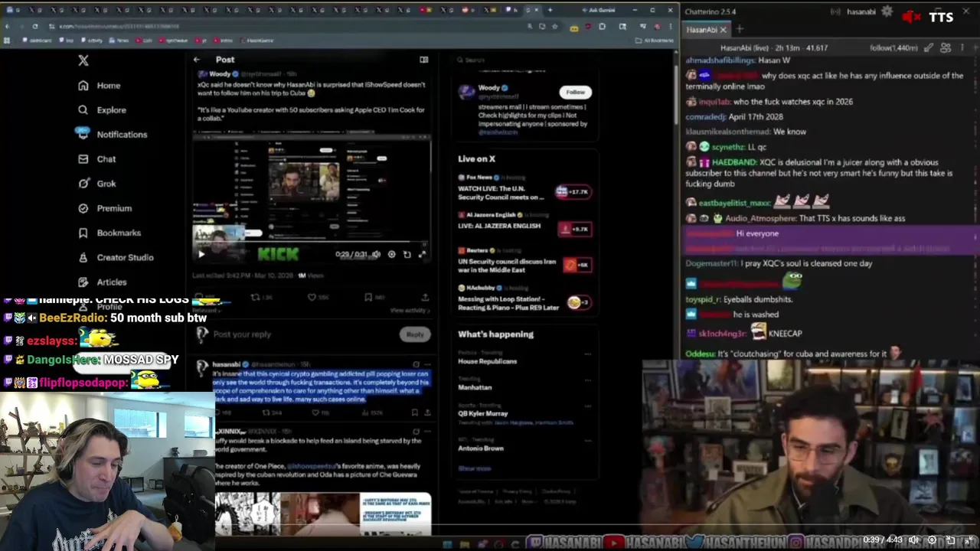The height and width of the screenshot is (551, 980).
Task: Reload the browser page
Action: coord(34,26)
